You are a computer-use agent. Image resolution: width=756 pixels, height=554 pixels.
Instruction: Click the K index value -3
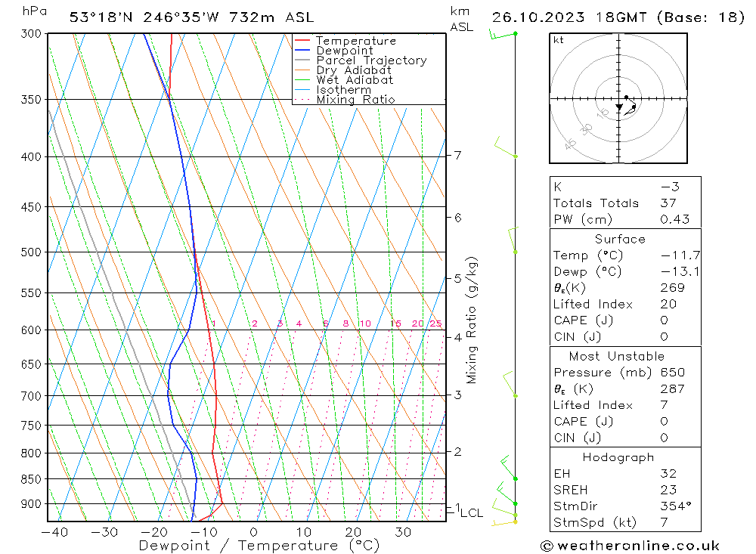click(670, 187)
